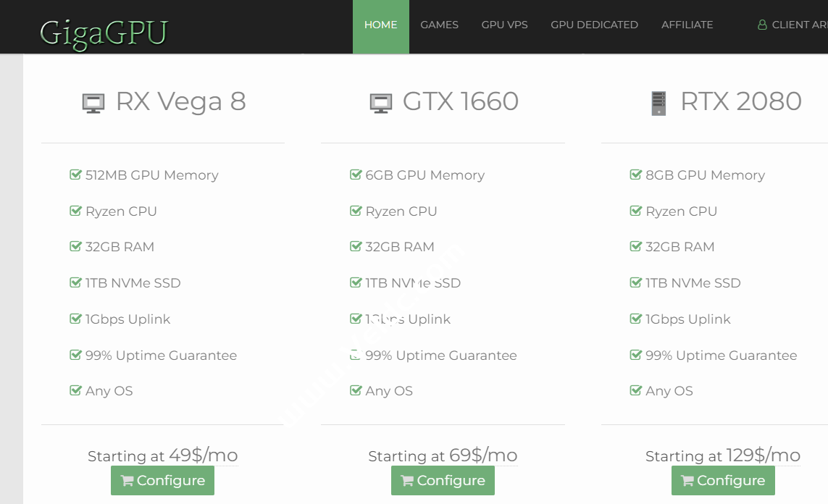Image resolution: width=828 pixels, height=504 pixels.
Task: Click the user icon next to CLIENT AREA
Action: pos(762,24)
